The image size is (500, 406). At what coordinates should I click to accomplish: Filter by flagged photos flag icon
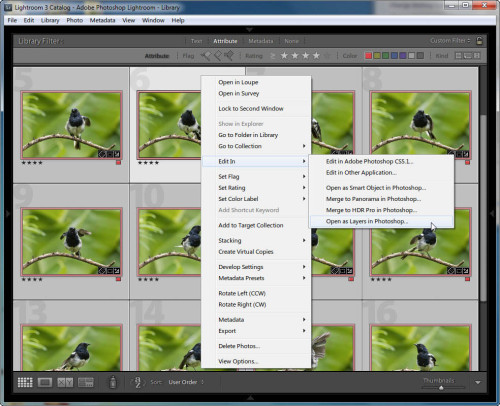pos(206,55)
